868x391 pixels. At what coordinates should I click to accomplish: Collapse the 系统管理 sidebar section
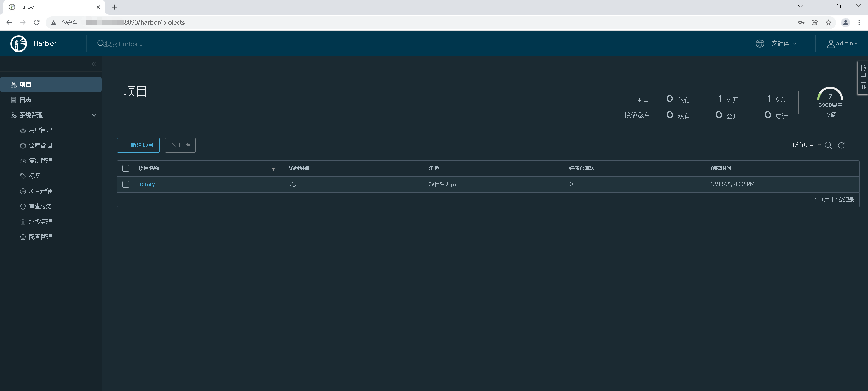click(94, 115)
